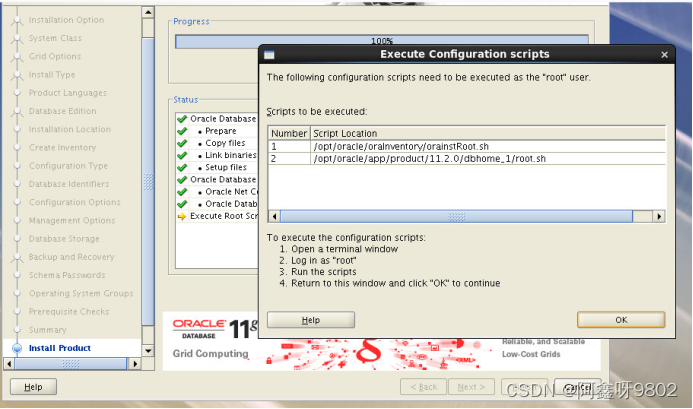Select the Configuration Type step
This screenshot has height=409, width=693.
pos(68,166)
